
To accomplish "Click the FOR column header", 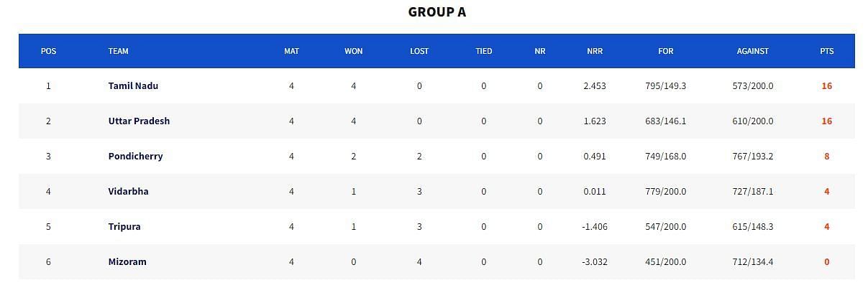I will click(666, 51).
